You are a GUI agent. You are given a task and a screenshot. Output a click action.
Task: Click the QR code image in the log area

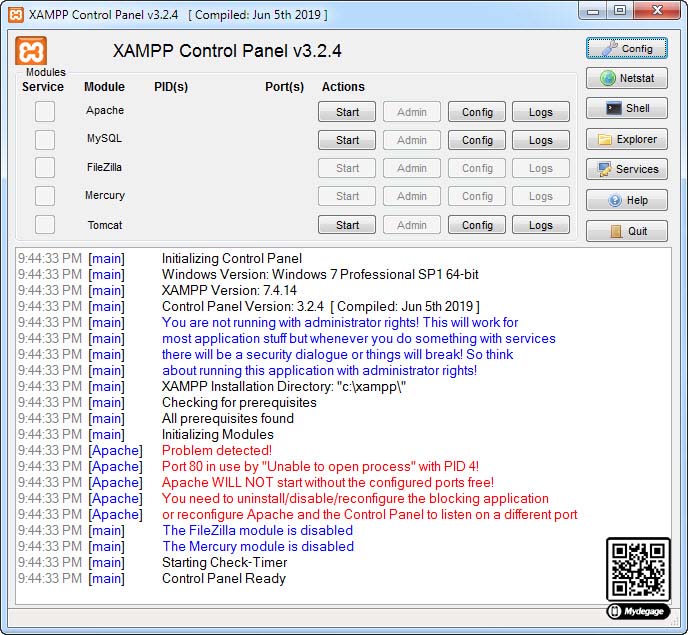point(638,569)
